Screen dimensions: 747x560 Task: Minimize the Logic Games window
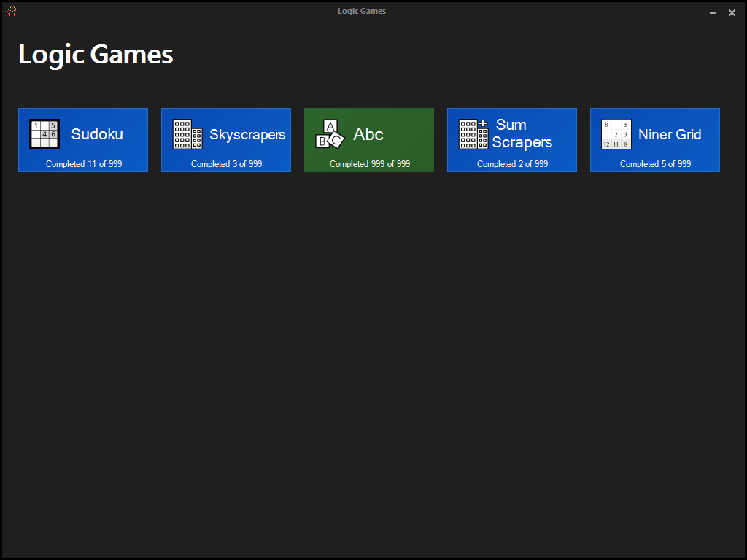pos(713,13)
